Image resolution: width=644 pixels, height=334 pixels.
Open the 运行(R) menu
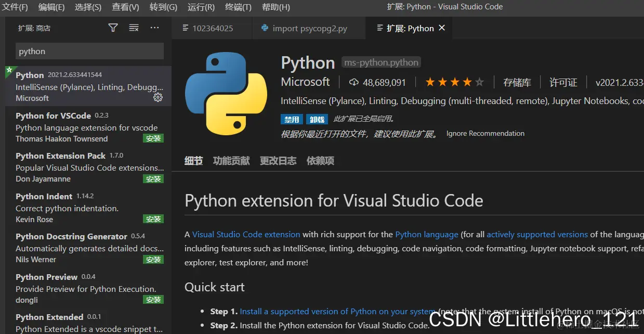[x=201, y=7]
